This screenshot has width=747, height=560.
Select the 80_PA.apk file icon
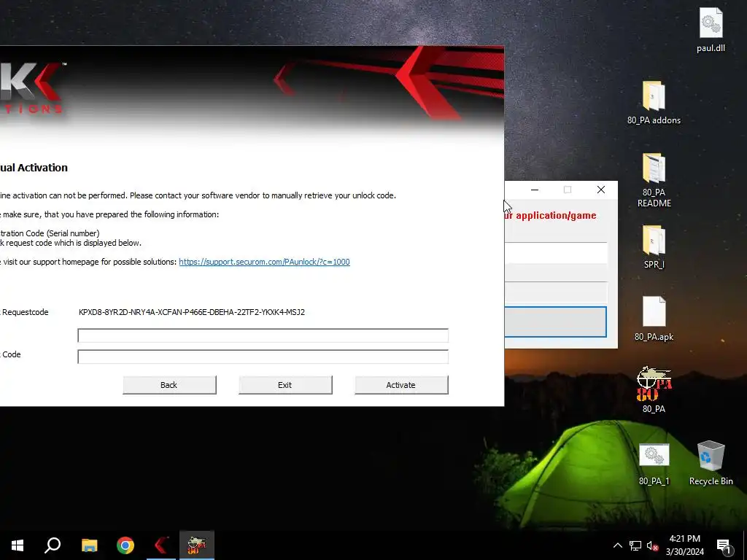click(654, 318)
